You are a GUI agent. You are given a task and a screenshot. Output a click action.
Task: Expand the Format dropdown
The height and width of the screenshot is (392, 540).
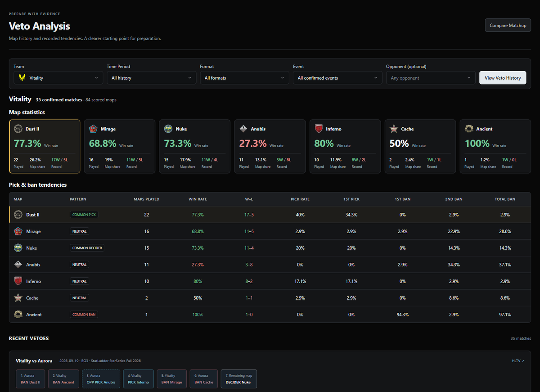[244, 78]
